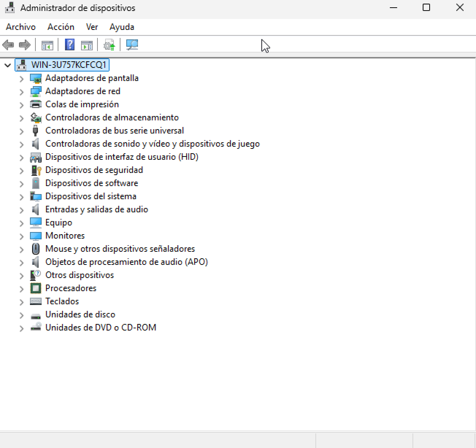Click the Controladoras de almacenamiento icon
The image size is (476, 448).
tap(36, 117)
